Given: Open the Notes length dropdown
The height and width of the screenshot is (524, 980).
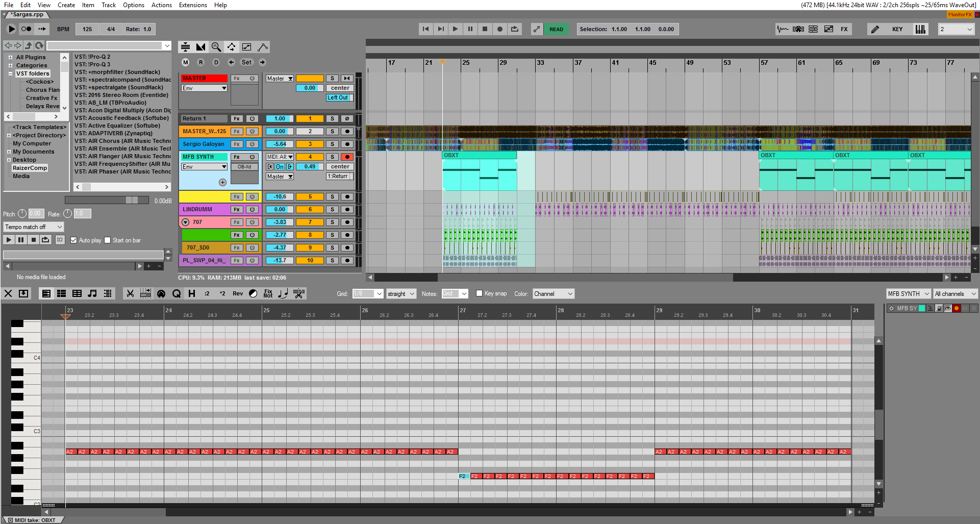Looking at the screenshot, I should 455,294.
